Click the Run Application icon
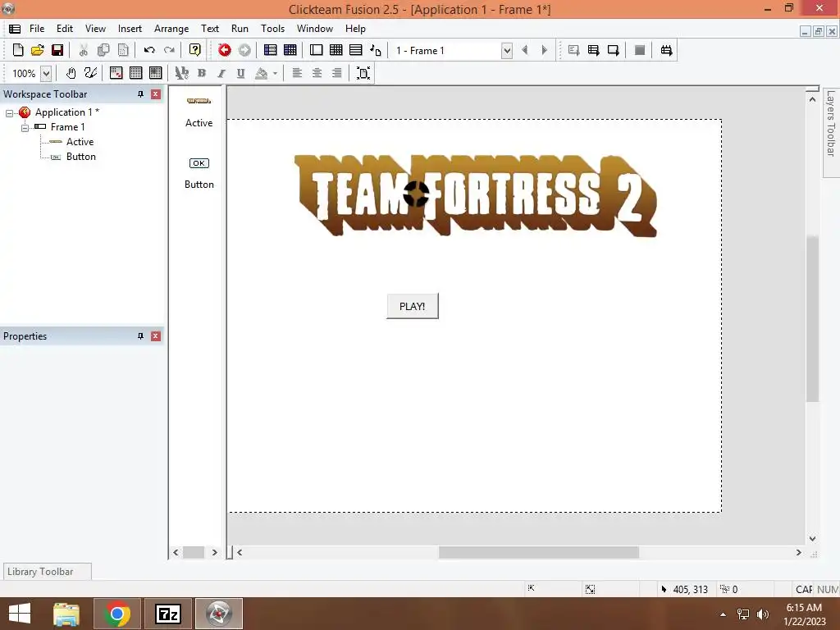The width and height of the screenshot is (840, 630). (594, 50)
